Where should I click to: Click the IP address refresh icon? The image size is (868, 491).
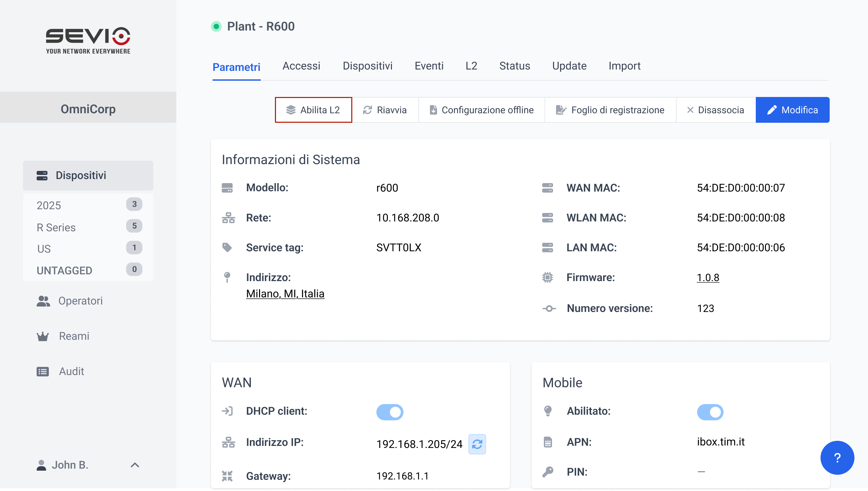coord(477,444)
